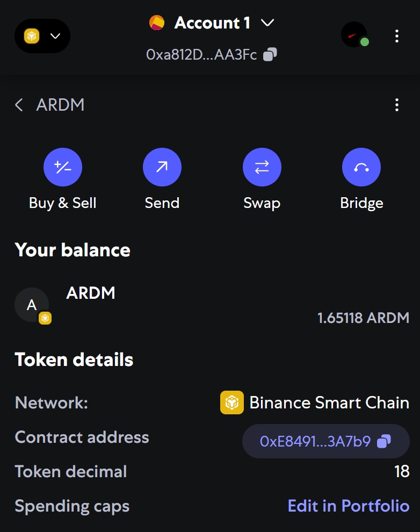Open ARDM token options menu
420x532 pixels.
[x=396, y=105]
